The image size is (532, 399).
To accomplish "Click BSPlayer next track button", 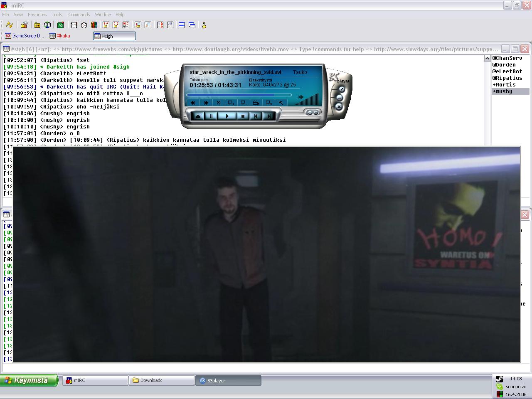I will (x=268, y=116).
